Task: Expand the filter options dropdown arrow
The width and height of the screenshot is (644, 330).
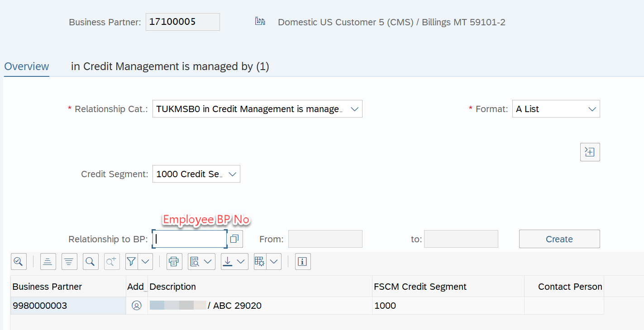Action: click(146, 261)
